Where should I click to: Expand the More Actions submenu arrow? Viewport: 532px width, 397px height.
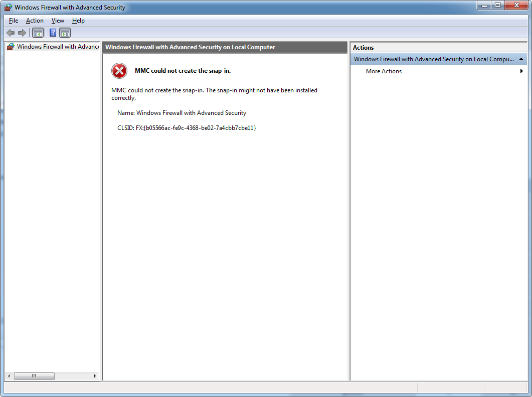521,71
